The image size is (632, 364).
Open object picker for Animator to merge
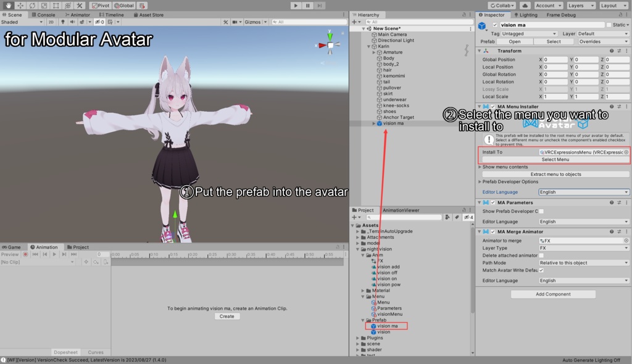click(626, 241)
